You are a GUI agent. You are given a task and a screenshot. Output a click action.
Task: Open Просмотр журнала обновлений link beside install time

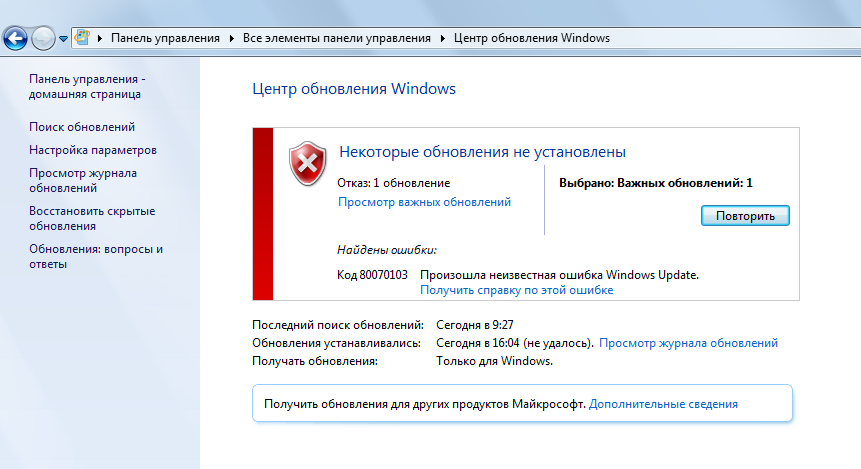click(689, 343)
